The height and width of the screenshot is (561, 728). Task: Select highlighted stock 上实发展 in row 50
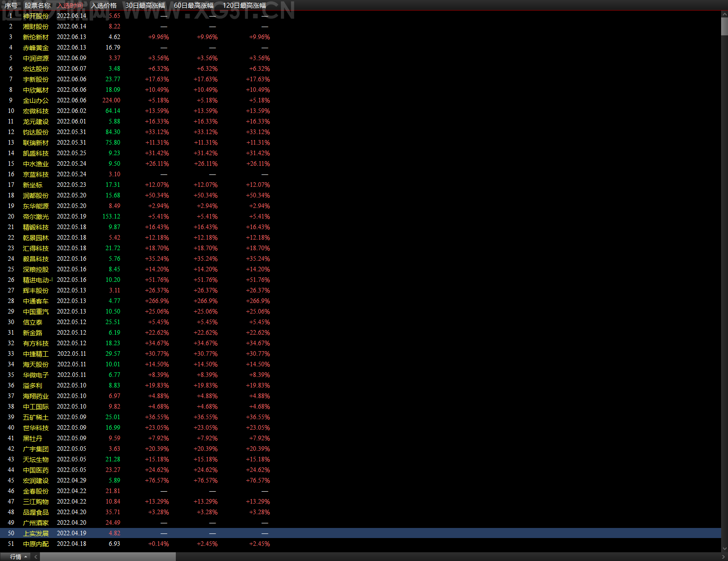(x=36, y=533)
